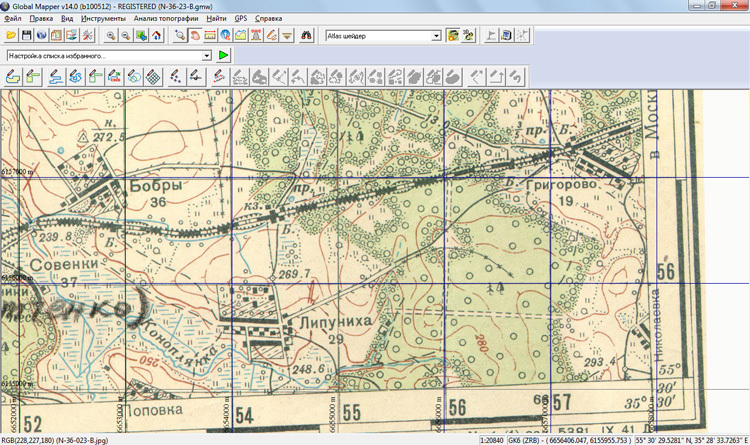Open the Найти menu
The image size is (750, 445).
click(x=216, y=18)
